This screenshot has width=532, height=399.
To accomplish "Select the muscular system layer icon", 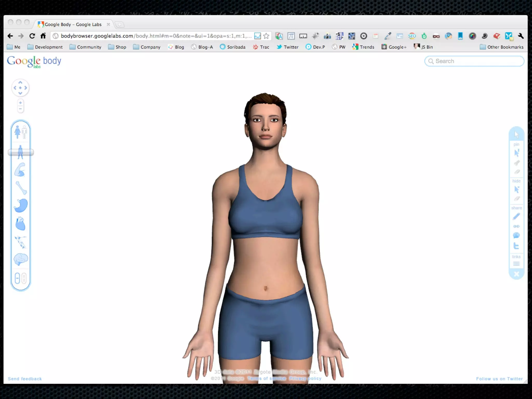I will pos(20,170).
